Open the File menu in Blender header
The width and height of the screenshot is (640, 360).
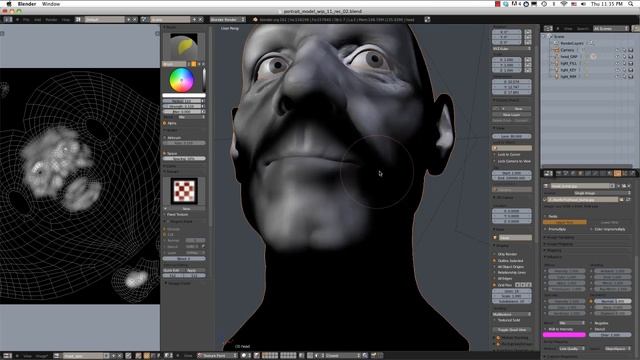click(x=26, y=19)
